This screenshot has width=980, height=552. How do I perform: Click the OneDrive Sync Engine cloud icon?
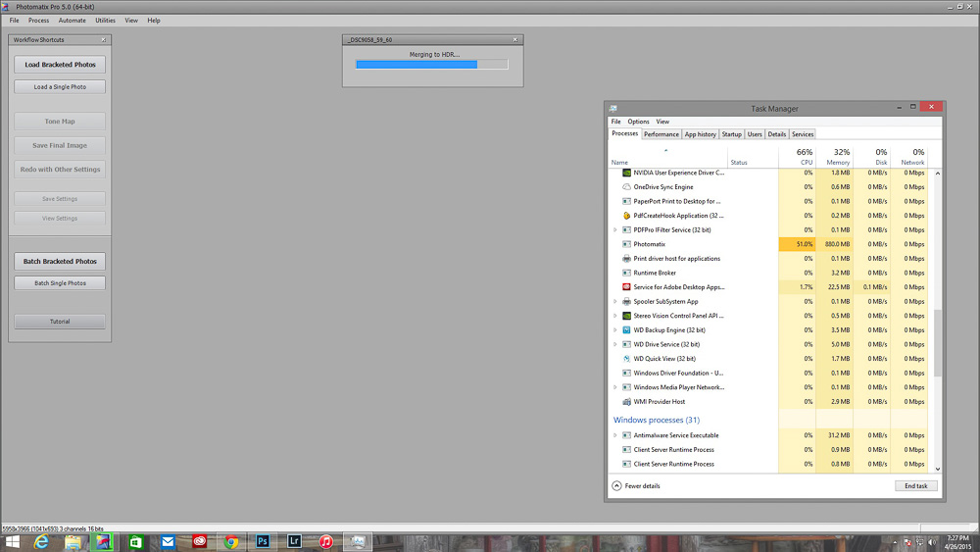point(626,186)
